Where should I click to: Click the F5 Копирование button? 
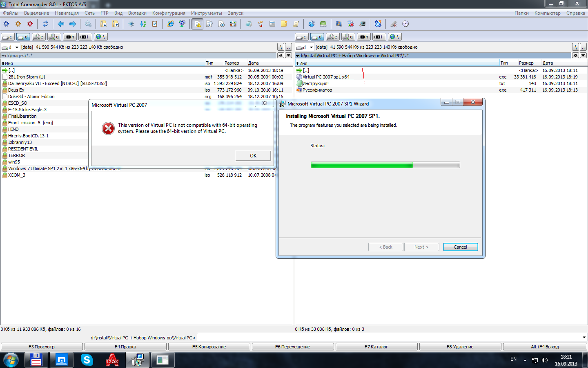(x=209, y=347)
